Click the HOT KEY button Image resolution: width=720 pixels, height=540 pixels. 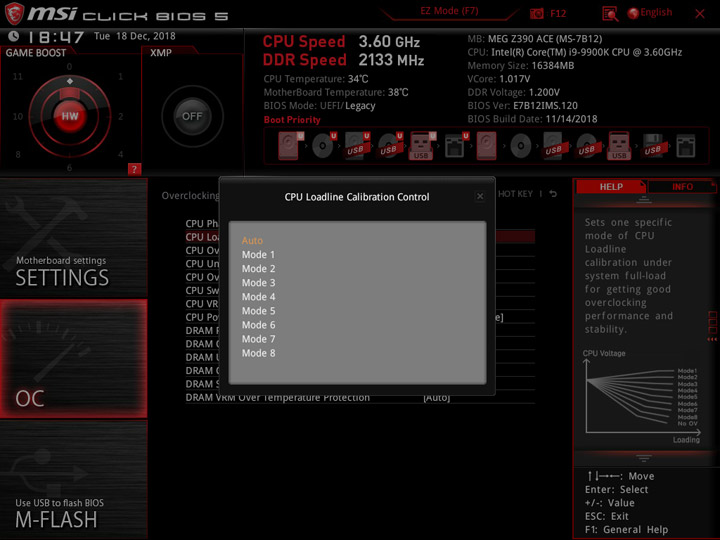(x=515, y=194)
